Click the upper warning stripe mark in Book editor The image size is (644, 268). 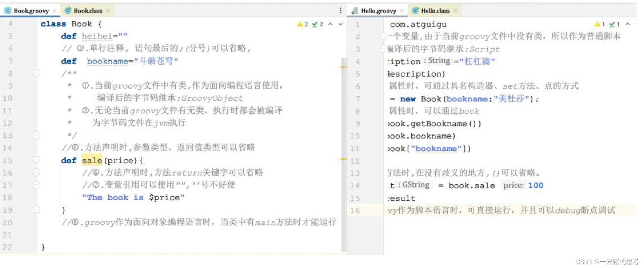(343, 67)
